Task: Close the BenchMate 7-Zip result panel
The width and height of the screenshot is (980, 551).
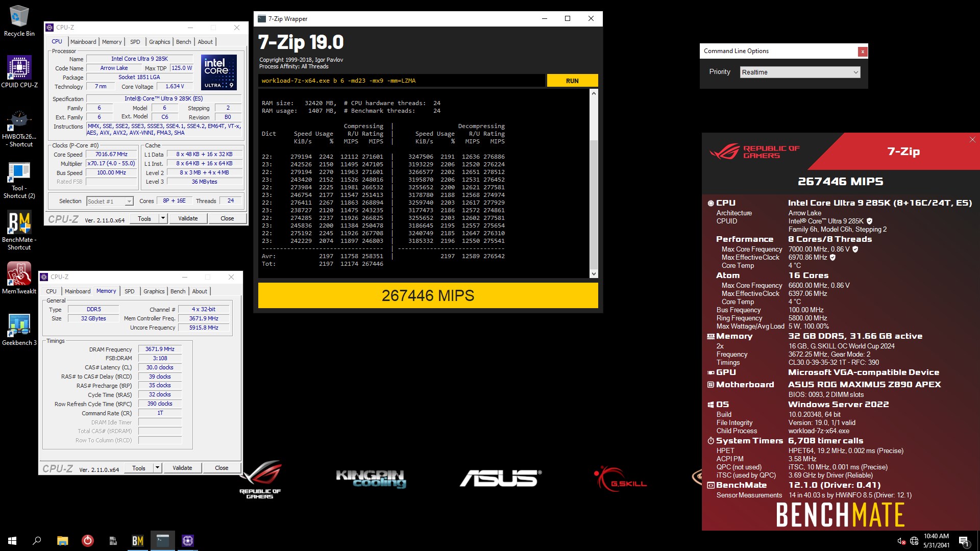Action: 972,140
